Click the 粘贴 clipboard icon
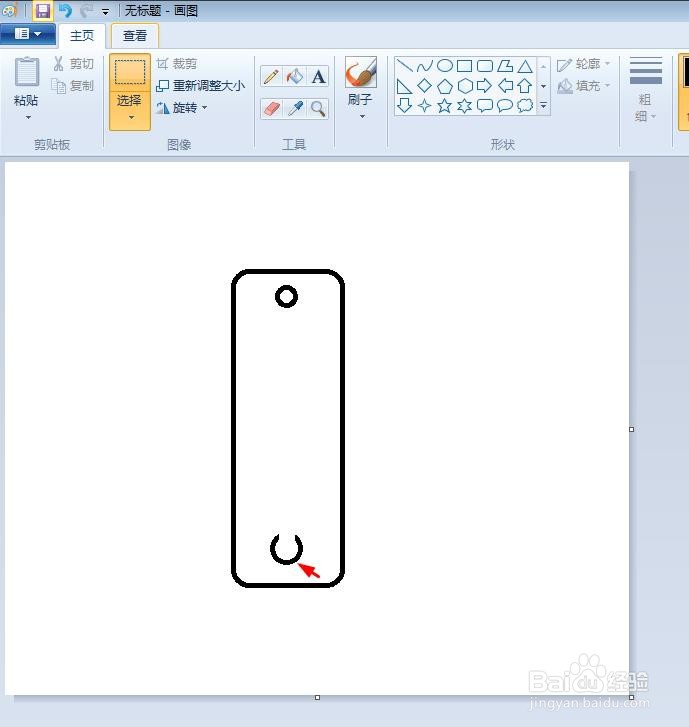This screenshot has height=727, width=689. (26, 72)
